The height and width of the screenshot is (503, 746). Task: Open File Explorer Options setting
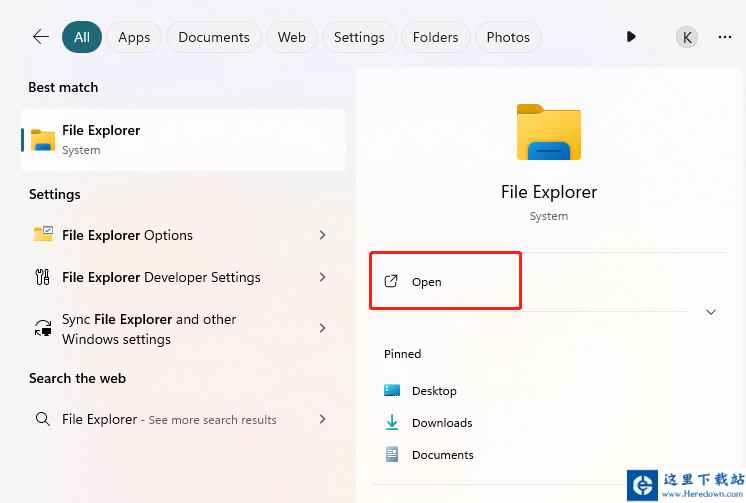pos(183,235)
